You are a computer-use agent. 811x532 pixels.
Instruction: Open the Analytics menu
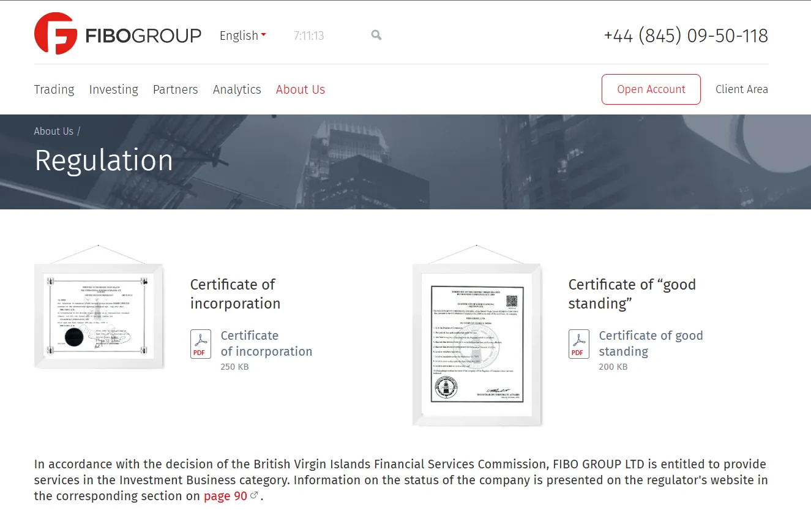237,89
